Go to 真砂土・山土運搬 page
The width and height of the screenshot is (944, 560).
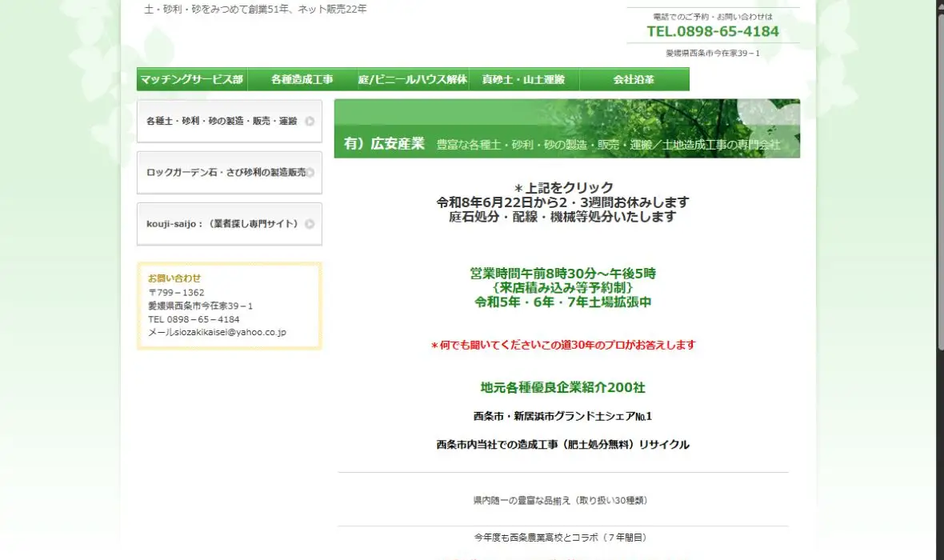tap(524, 79)
